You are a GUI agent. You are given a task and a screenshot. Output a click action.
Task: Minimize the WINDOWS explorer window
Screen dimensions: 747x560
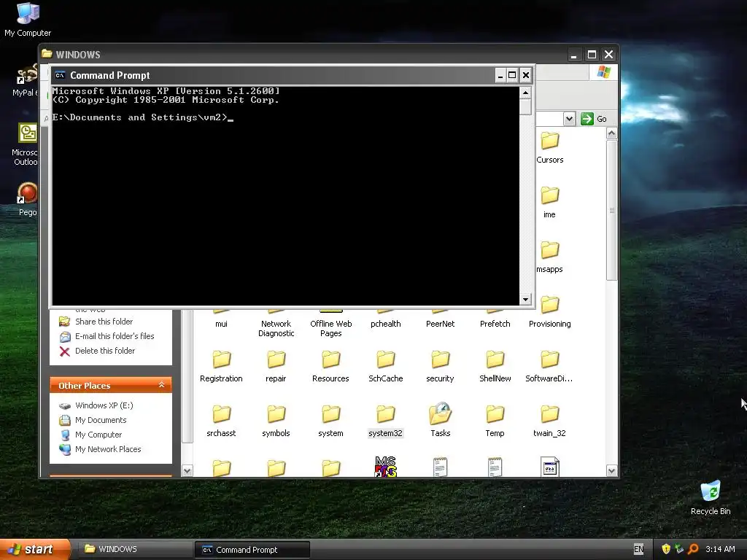pos(574,55)
